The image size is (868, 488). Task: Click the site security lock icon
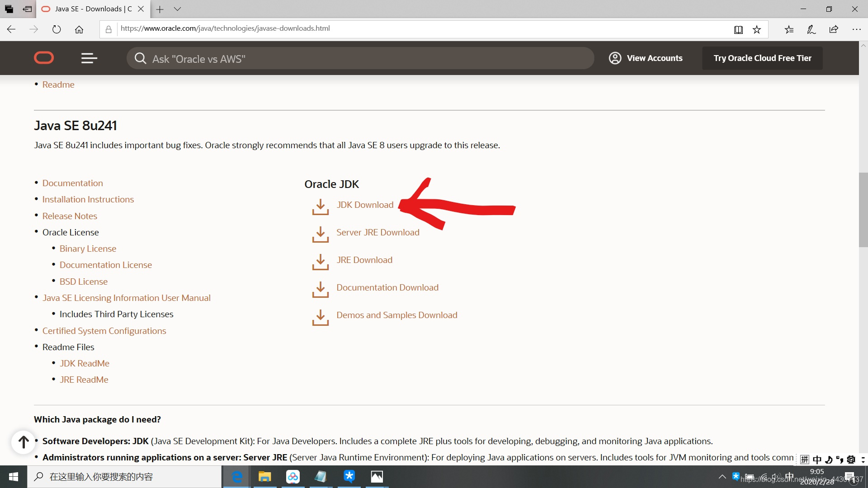[108, 30]
